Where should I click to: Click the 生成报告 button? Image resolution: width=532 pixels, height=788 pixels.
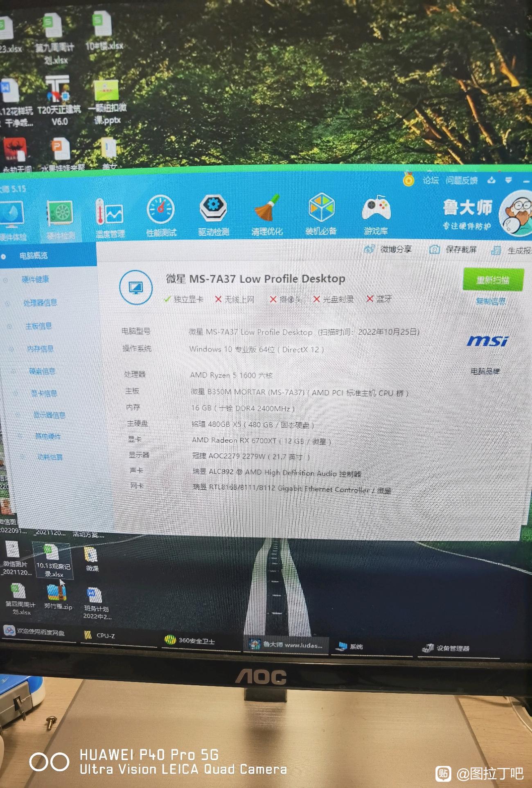click(512, 250)
